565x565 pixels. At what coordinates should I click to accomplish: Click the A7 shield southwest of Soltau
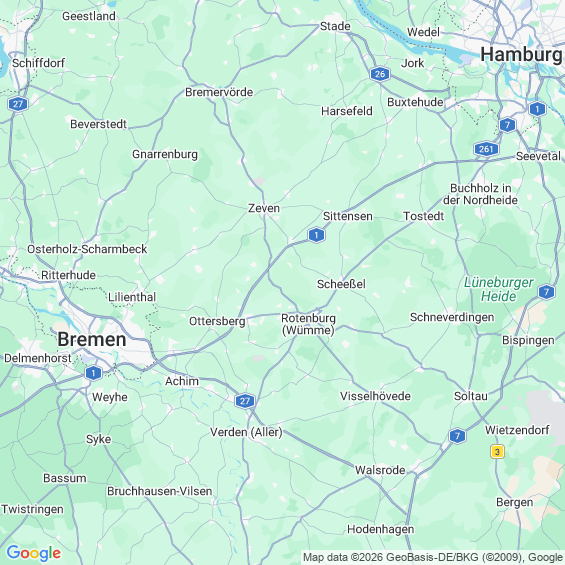457,436
